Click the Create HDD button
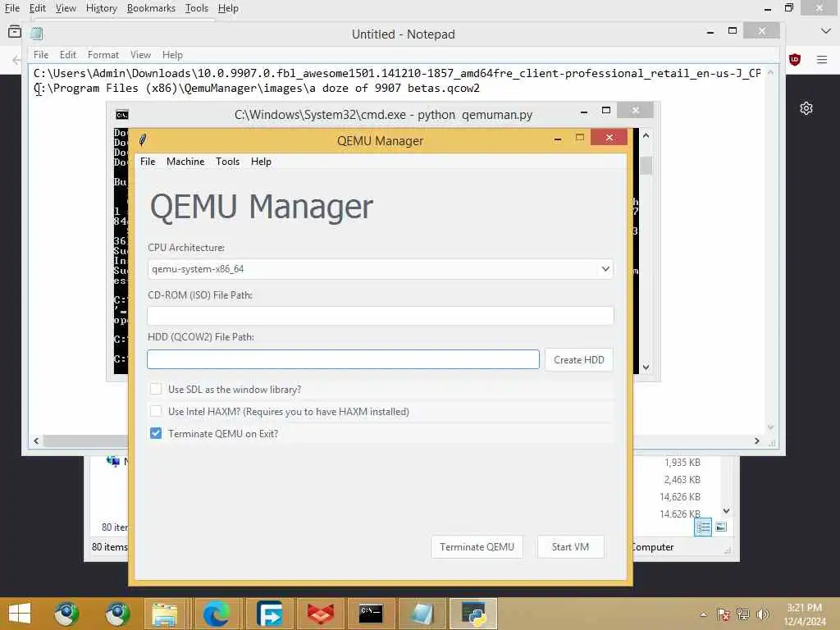 [x=578, y=359]
